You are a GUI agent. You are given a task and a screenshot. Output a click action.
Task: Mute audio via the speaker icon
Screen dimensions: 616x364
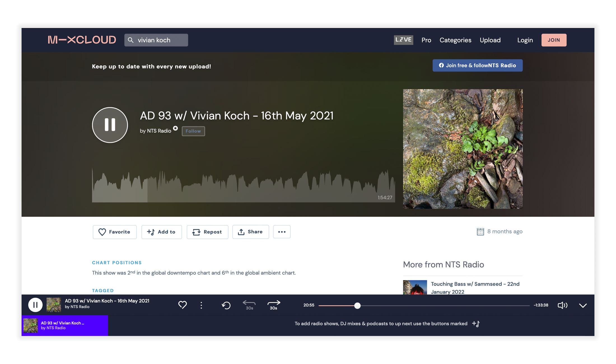point(563,305)
